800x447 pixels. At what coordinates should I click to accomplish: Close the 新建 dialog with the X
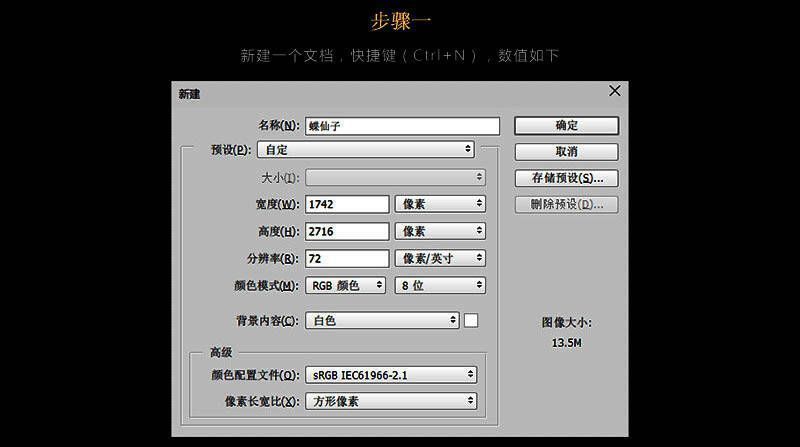(615, 92)
